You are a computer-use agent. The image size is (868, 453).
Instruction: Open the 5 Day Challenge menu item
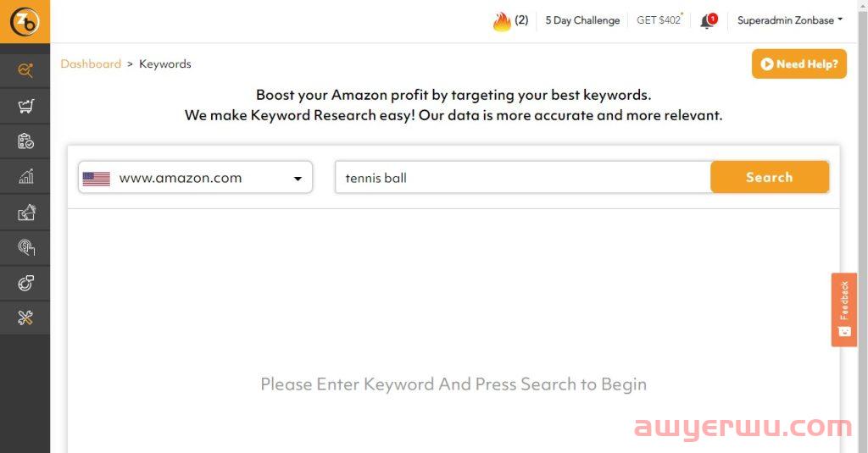point(582,20)
